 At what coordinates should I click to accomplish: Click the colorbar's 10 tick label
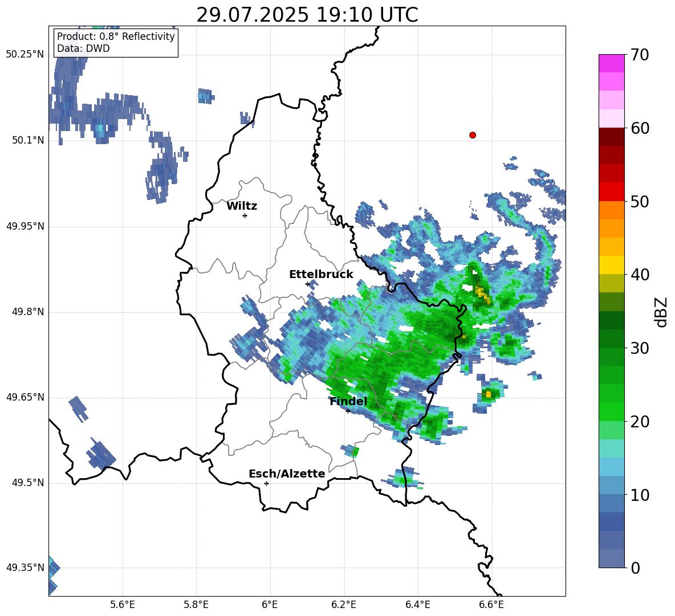[640, 495]
